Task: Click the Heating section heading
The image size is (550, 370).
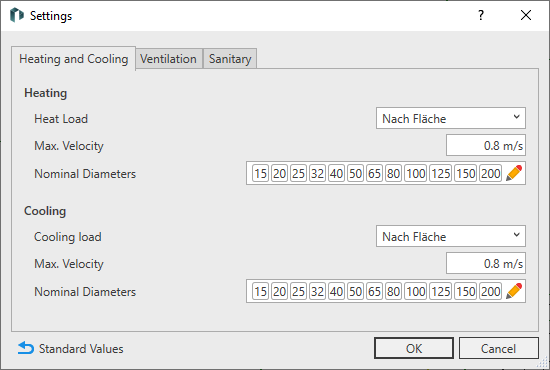Action: pos(45,93)
